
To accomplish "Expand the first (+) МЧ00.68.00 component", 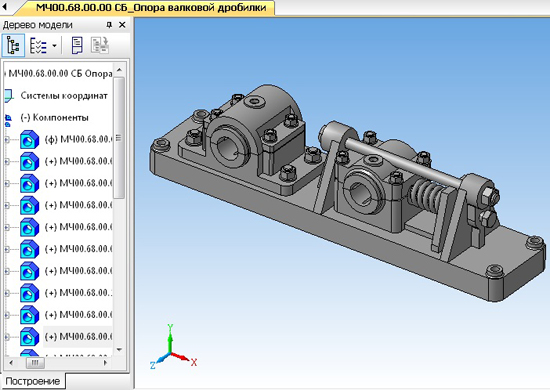I will 6,161.
